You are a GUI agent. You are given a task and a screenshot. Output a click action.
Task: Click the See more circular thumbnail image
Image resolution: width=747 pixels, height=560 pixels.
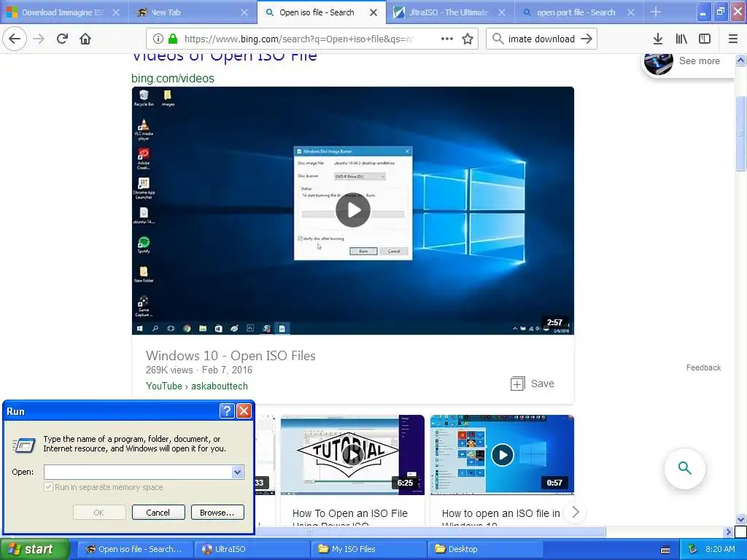point(659,63)
